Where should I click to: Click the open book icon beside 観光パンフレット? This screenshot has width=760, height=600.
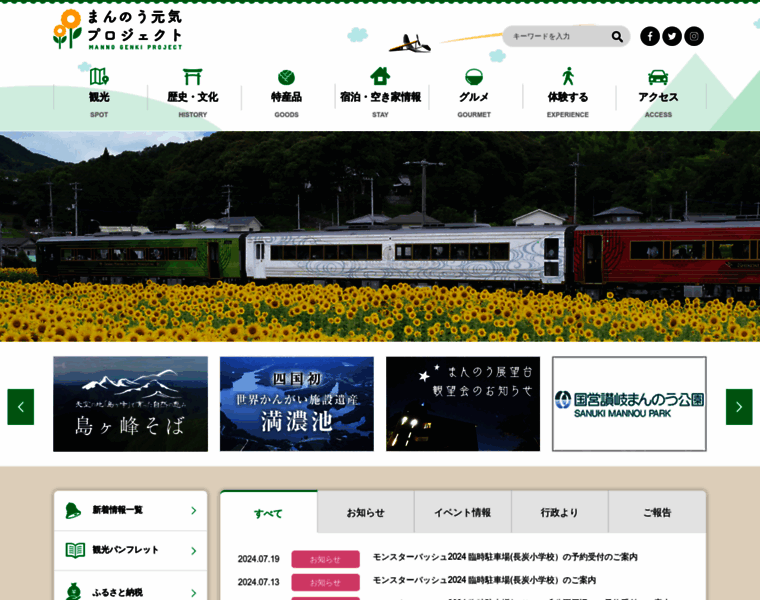(x=75, y=550)
